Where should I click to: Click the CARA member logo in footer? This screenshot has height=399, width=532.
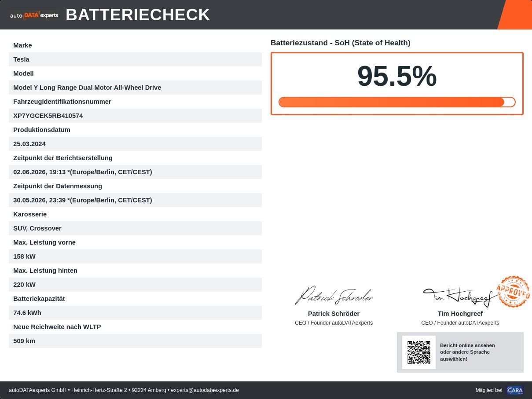[x=514, y=390]
